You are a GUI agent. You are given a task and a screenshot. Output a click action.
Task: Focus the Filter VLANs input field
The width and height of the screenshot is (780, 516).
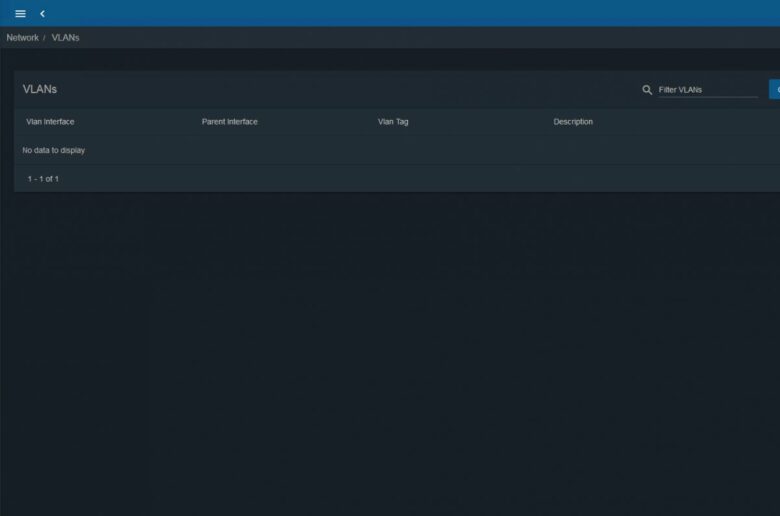click(708, 90)
